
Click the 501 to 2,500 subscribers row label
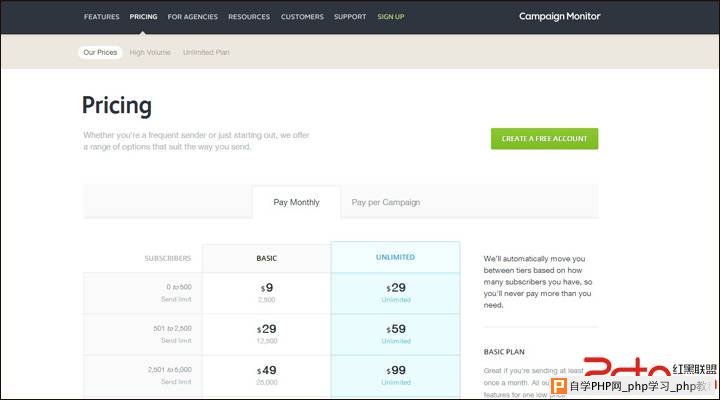point(172,328)
